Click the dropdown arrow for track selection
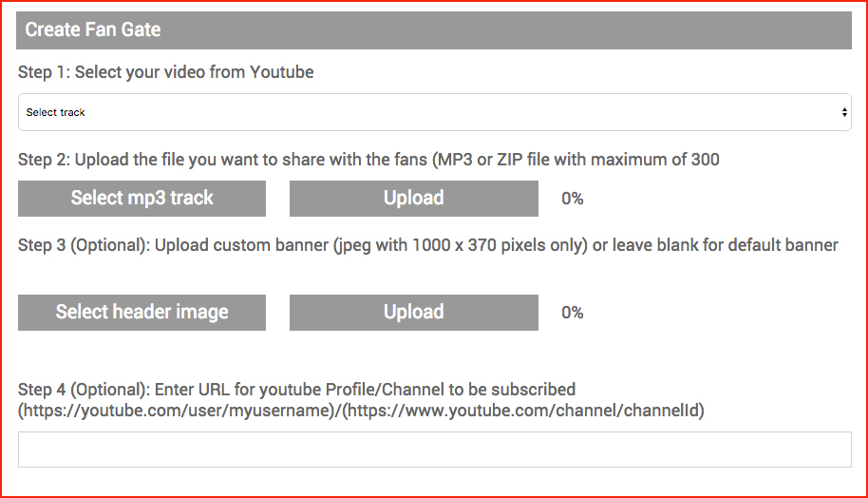Viewport: 868px width, 498px height. click(844, 112)
